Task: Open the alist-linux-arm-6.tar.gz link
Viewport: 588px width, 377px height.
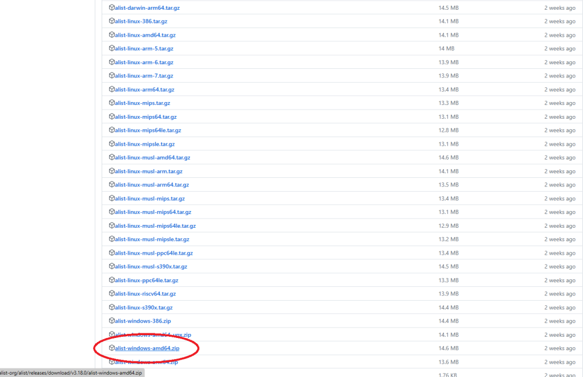Action: coord(144,62)
